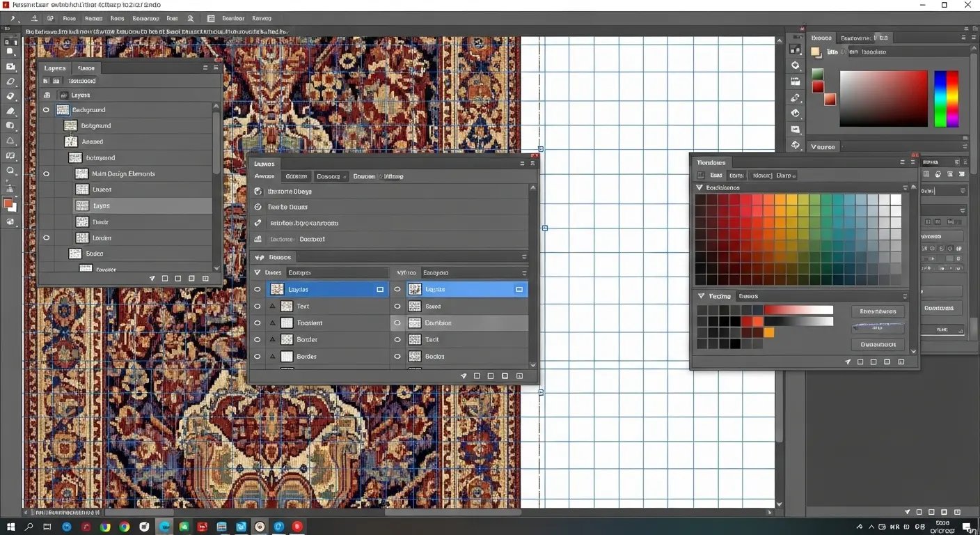Switch to the Layers tab in left panel
This screenshot has width=980, height=535.
(55, 68)
